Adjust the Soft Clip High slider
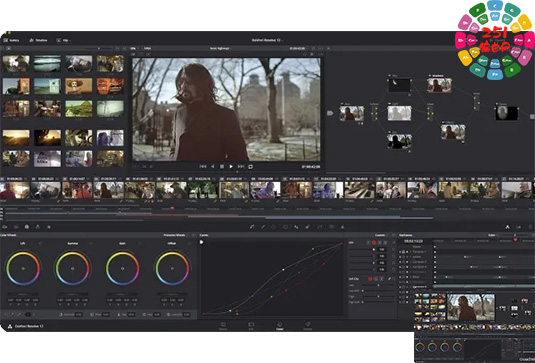The width and height of the screenshot is (535, 363). click(377, 296)
